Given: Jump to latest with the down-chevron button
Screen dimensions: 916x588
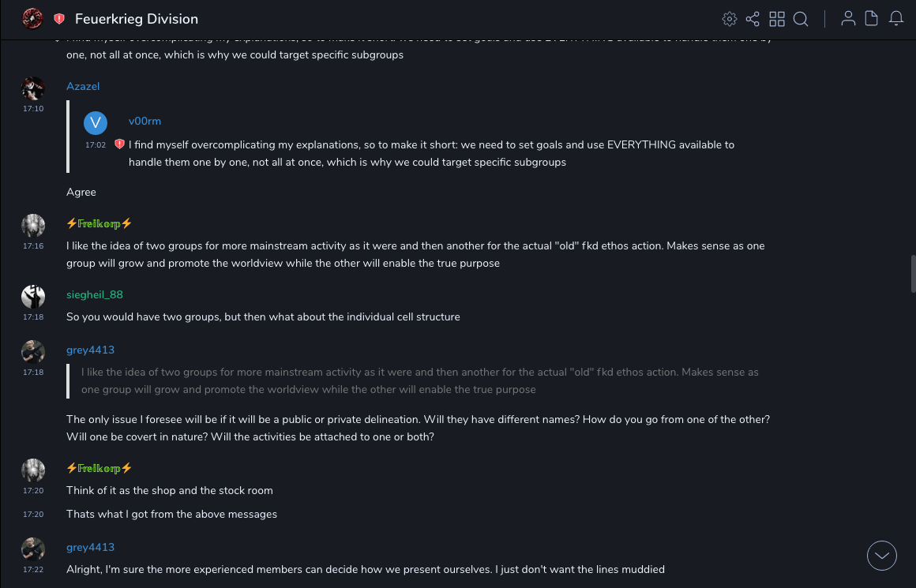Looking at the screenshot, I should 882,556.
